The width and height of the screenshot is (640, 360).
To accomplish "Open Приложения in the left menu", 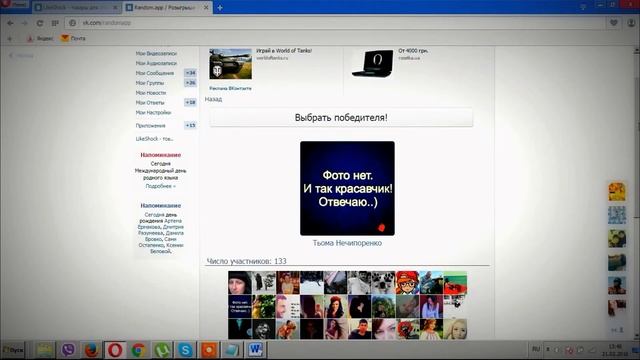I will [x=151, y=126].
